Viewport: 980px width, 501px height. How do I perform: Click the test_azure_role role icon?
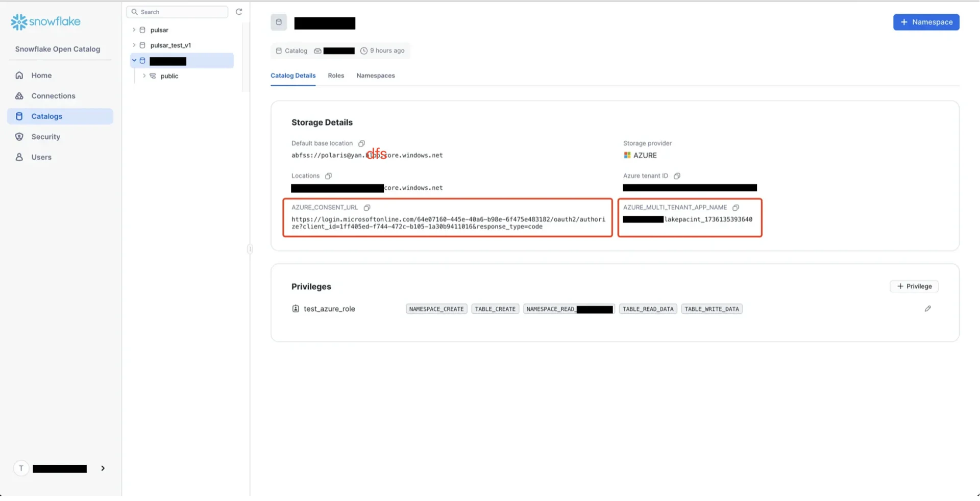point(296,309)
